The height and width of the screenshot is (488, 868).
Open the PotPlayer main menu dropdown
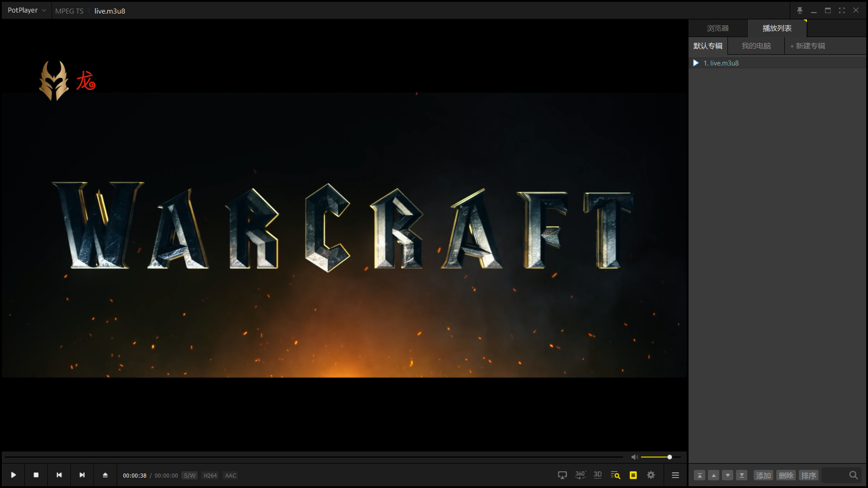(27, 10)
